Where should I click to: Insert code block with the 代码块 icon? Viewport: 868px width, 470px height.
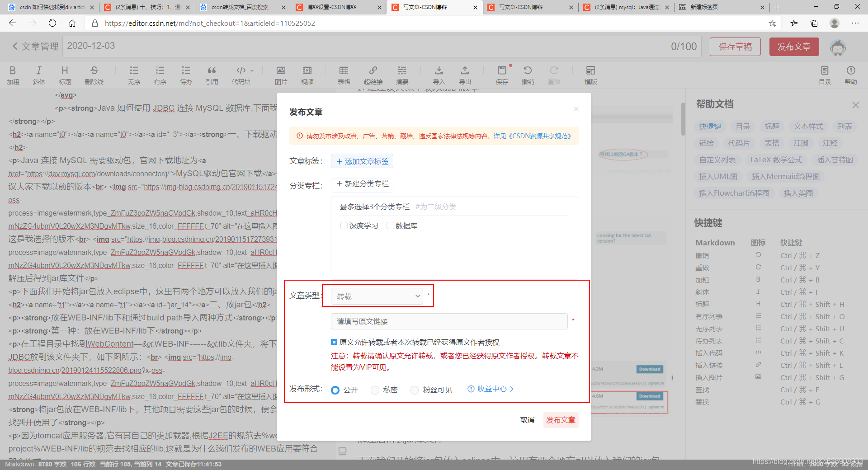(241, 75)
